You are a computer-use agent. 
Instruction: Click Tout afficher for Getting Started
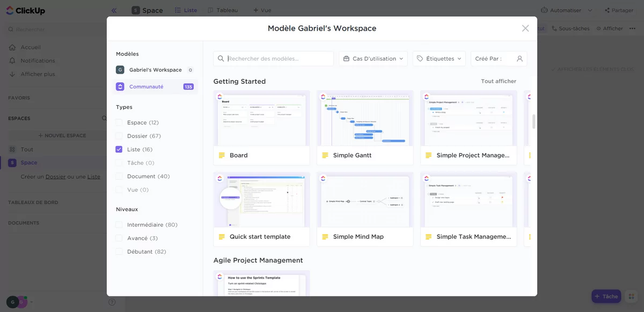[499, 82]
